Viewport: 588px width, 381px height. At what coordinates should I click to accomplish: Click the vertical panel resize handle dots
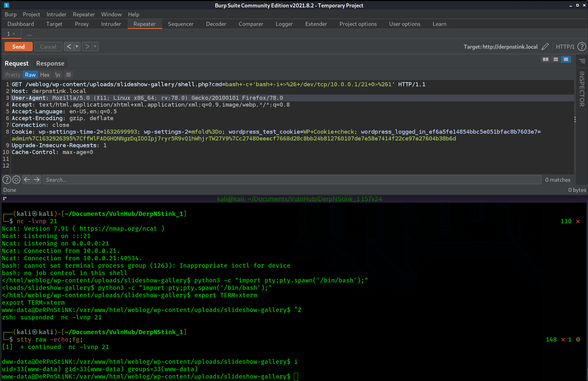click(x=575, y=120)
